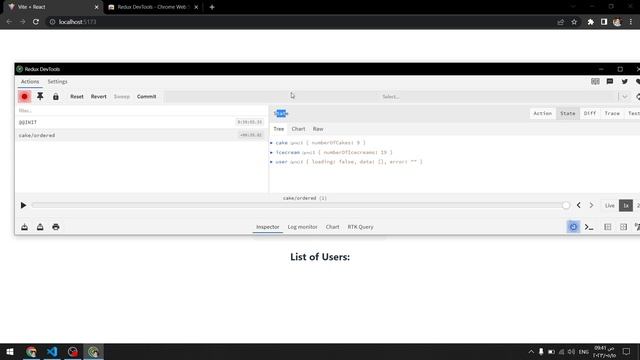Pause recording with the red record button
640x360 pixels.
pyautogui.click(x=24, y=97)
